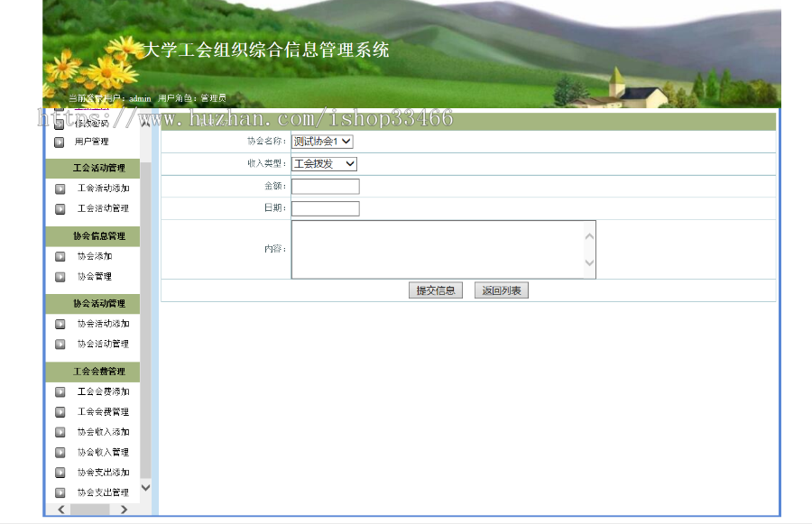
Task: Open the 收入类型 dropdown showing 工会拨发
Action: tap(323, 164)
